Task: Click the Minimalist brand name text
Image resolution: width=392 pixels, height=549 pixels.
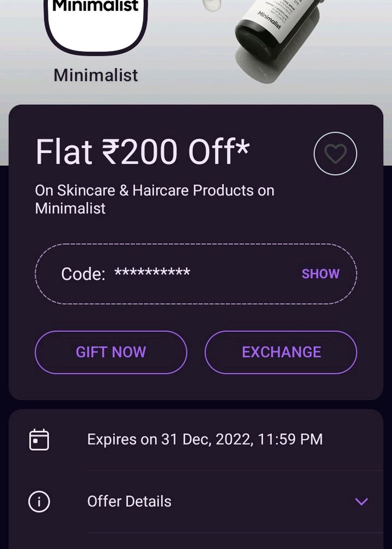Action: click(94, 75)
